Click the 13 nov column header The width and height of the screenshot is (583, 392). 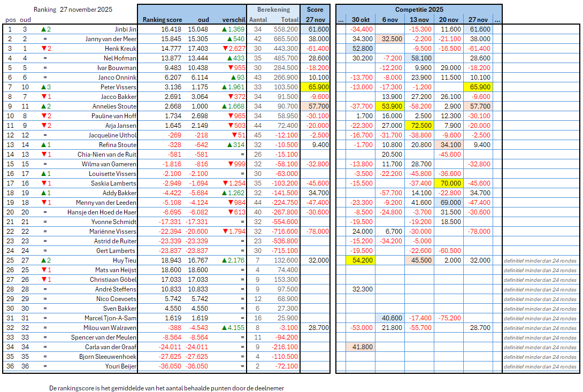tap(419, 20)
